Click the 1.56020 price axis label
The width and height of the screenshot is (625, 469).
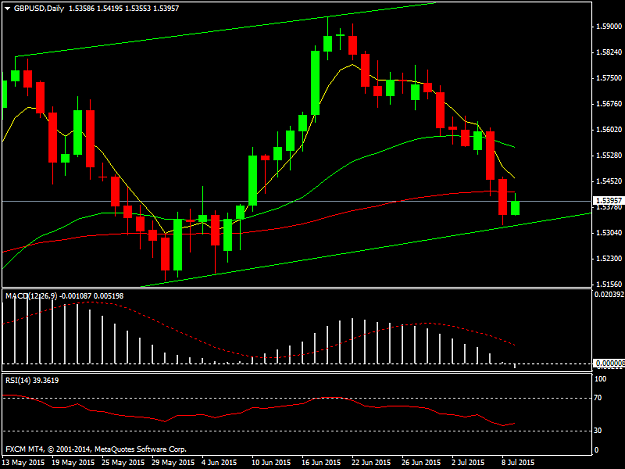[609, 130]
